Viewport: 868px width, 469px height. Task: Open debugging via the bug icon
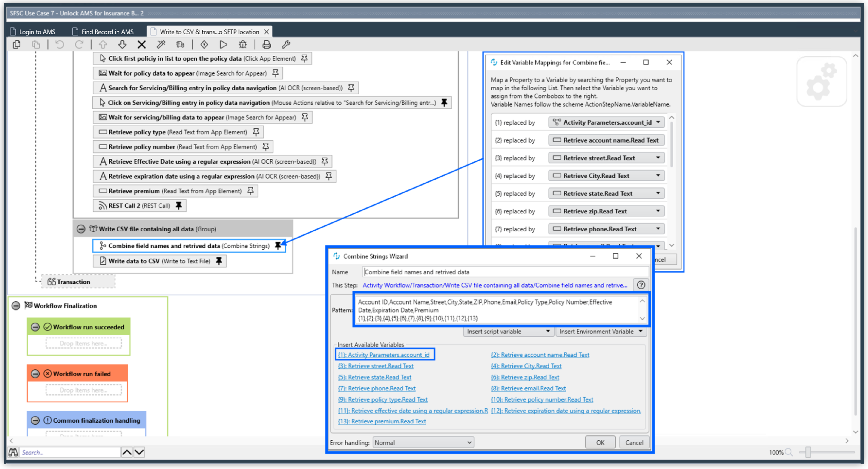[x=243, y=44]
